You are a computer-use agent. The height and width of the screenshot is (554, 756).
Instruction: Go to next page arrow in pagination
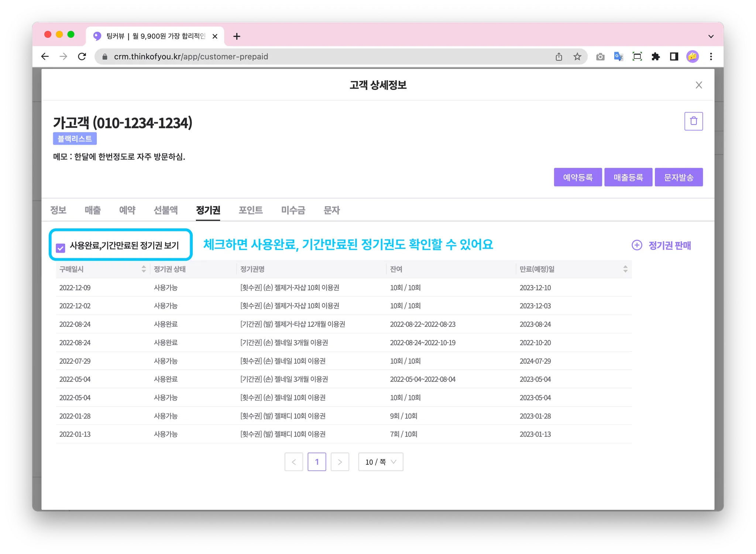tap(340, 462)
